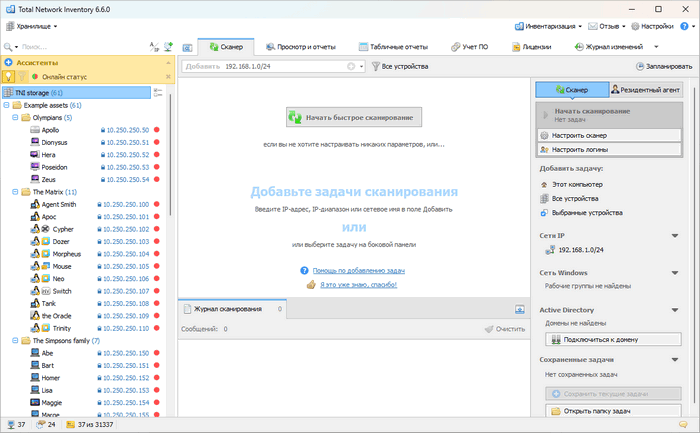Open the Резидентный агент tab
The width and height of the screenshot is (700, 433).
pos(645,90)
